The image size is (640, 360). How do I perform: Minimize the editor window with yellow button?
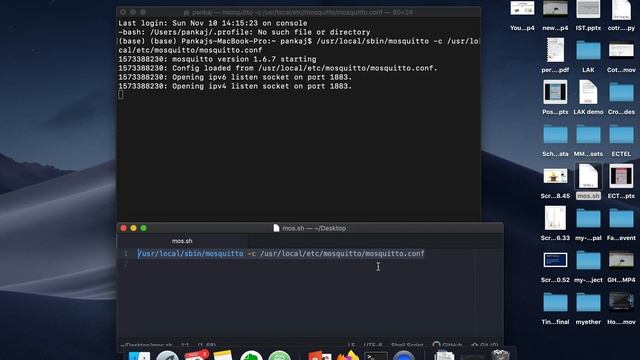[133, 228]
